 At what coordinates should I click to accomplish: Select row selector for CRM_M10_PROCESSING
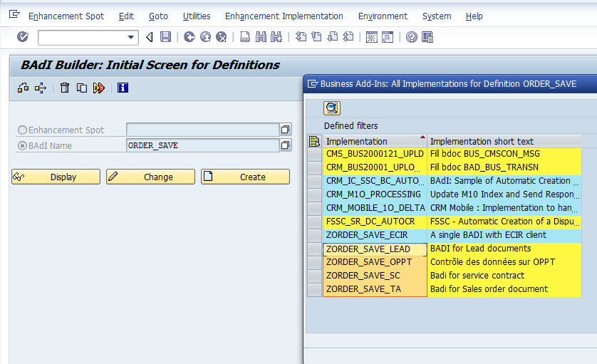[314, 194]
